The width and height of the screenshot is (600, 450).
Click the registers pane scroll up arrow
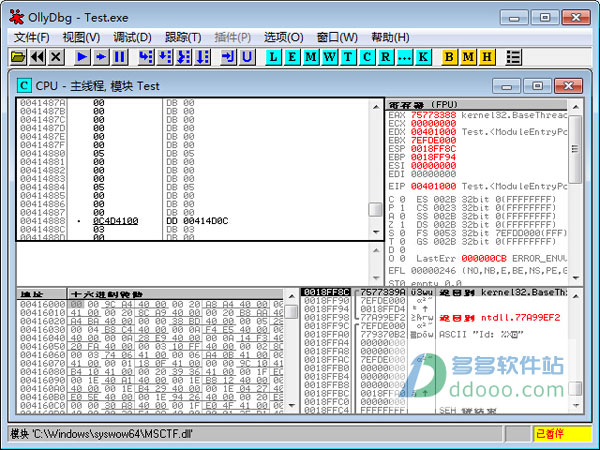pos(576,107)
